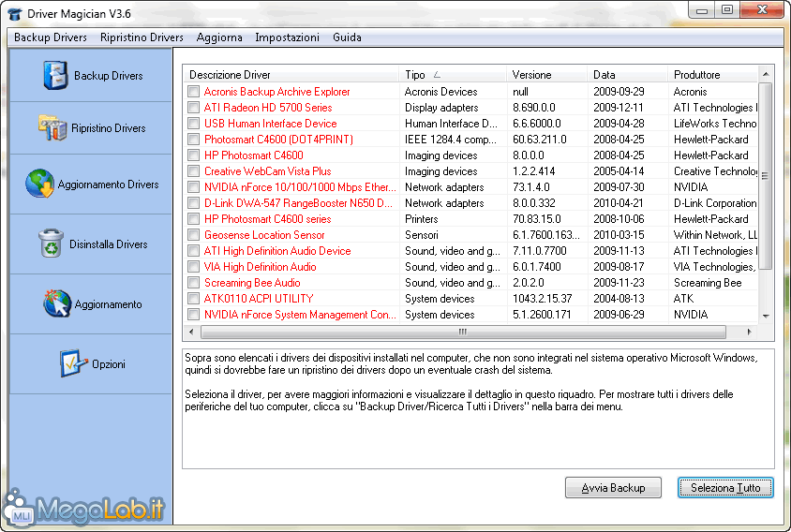Click the Avvia Backup button
Image resolution: width=791 pixels, height=532 pixels.
point(613,488)
